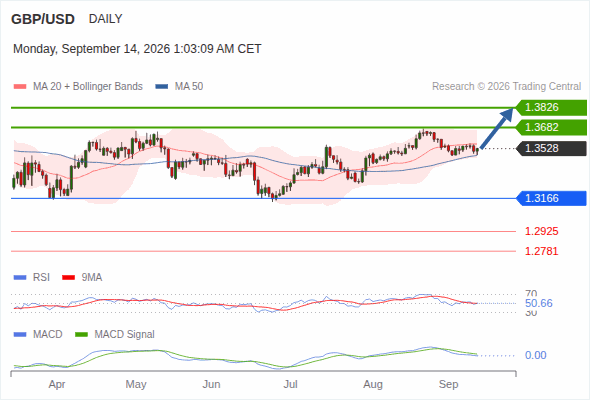Click the 1.2781 red support label
This screenshot has height=400, width=590.
(x=541, y=251)
